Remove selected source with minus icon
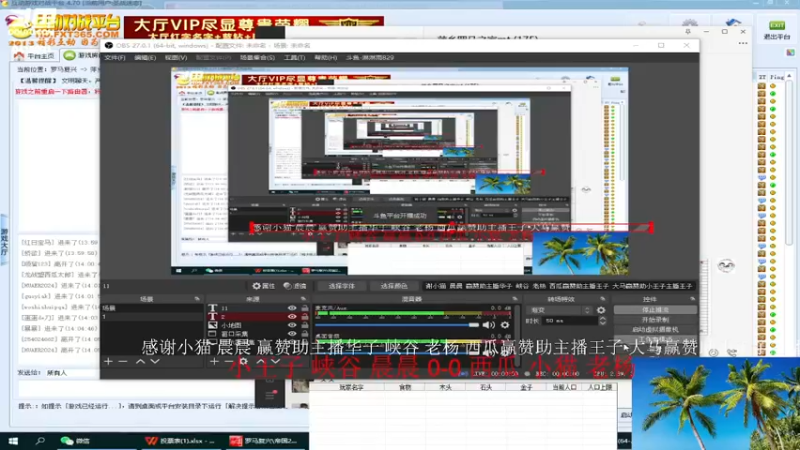The height and width of the screenshot is (450, 800). coord(229,361)
